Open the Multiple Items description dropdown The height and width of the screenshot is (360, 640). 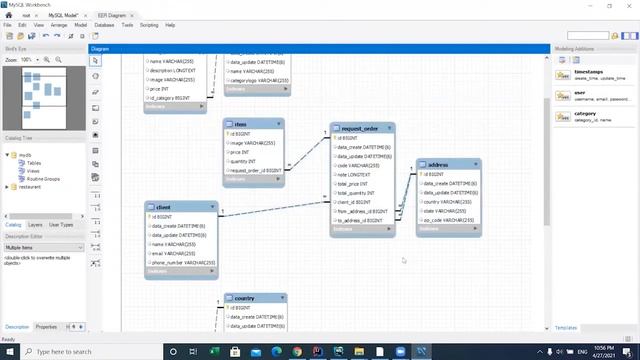point(44,248)
